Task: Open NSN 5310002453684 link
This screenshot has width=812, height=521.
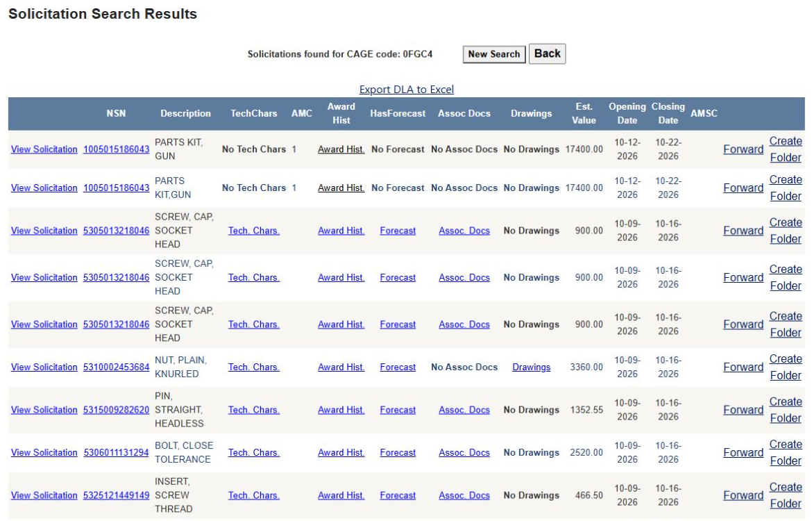Action: [x=116, y=367]
